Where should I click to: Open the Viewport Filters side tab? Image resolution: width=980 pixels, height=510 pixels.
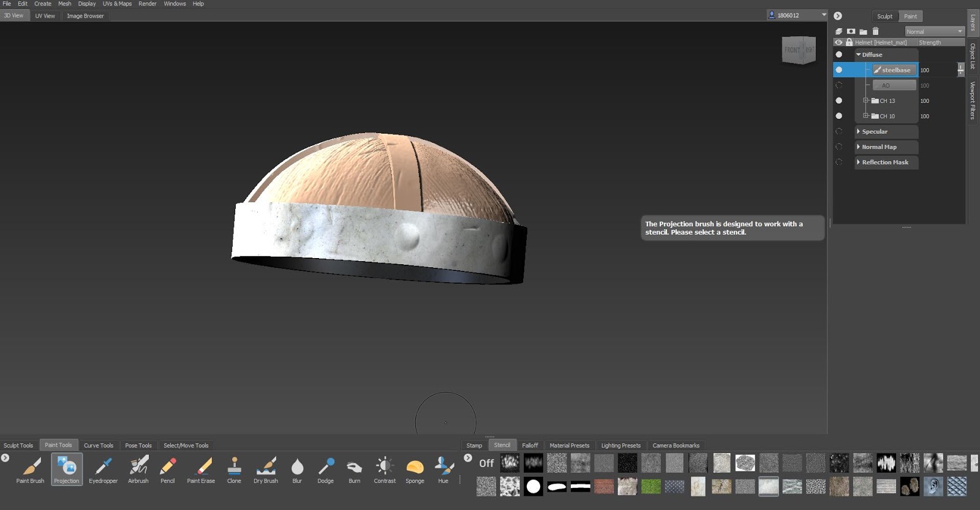coord(973,101)
